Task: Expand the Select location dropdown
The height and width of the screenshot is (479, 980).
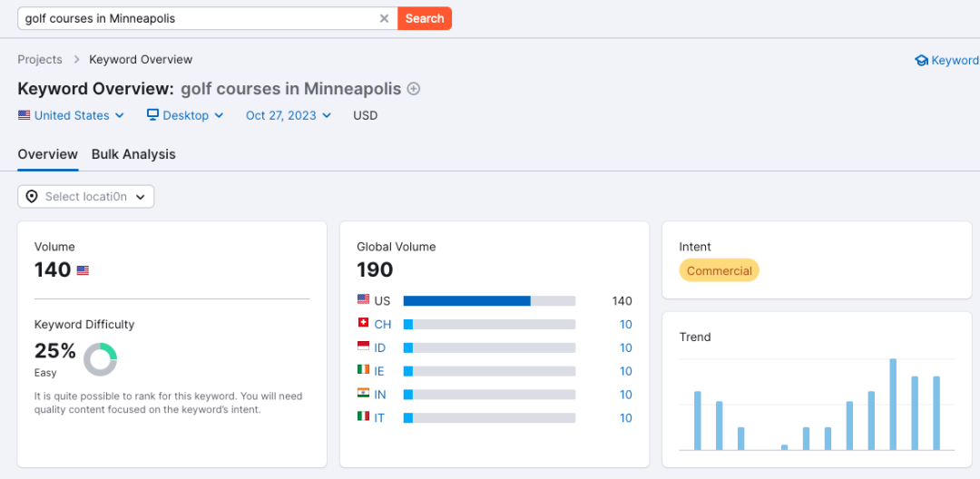Action: (85, 197)
